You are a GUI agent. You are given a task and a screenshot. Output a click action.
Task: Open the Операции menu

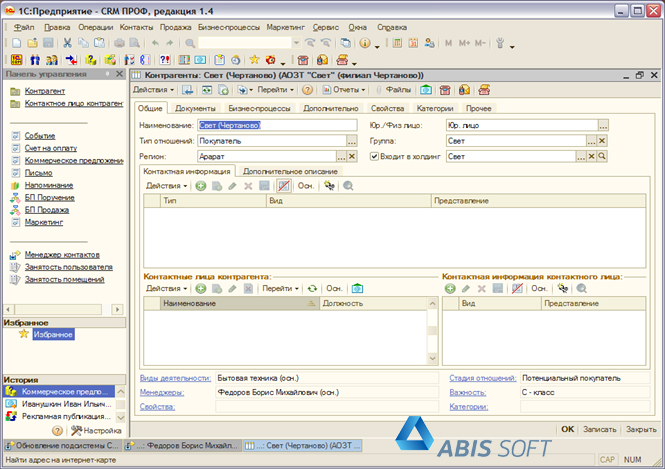pyautogui.click(x=95, y=27)
